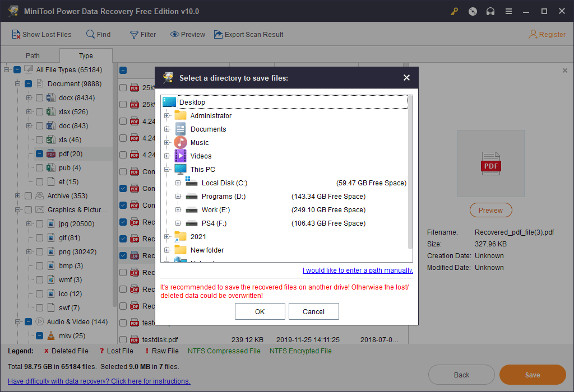Select All File Types computer icon
Viewport: 574px width, 392px height.
[x=28, y=69]
